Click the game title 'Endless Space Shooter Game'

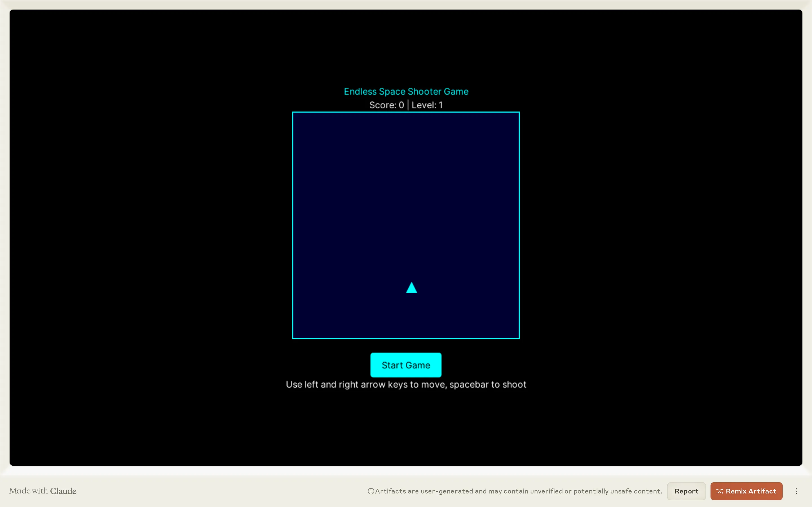tap(406, 91)
